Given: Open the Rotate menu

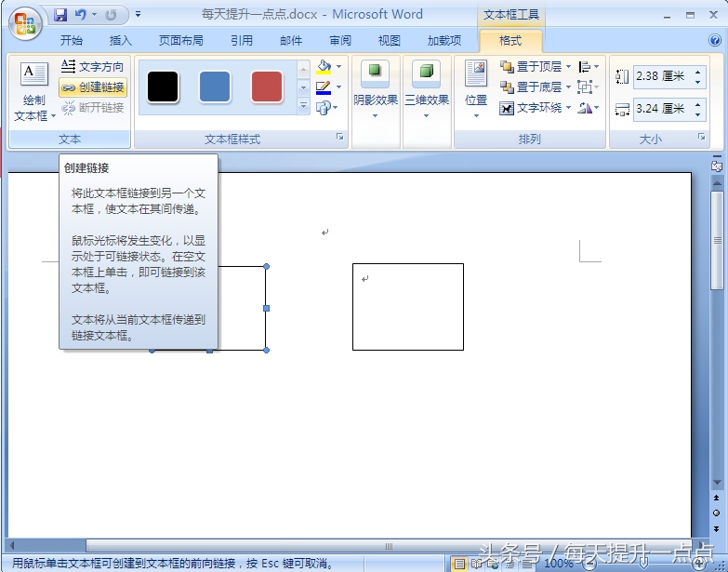Looking at the screenshot, I should click(x=588, y=108).
